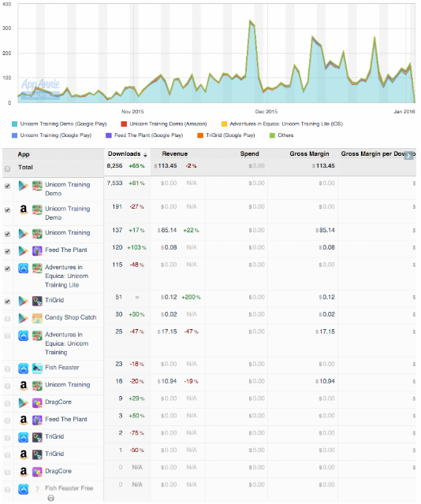
Task: Click the $10.94 gross margin value
Action: [x=325, y=381]
